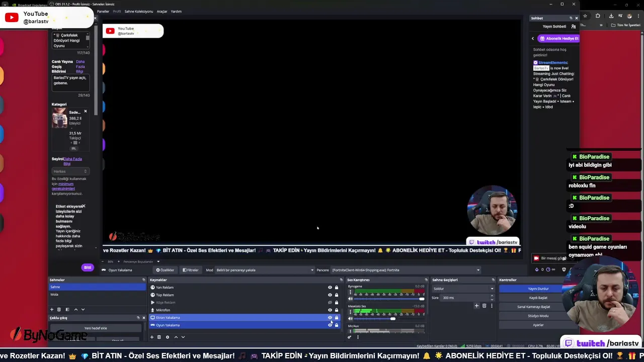Unlock the Yan Reklam source
Screen dimensions: 644x362
click(x=337, y=288)
